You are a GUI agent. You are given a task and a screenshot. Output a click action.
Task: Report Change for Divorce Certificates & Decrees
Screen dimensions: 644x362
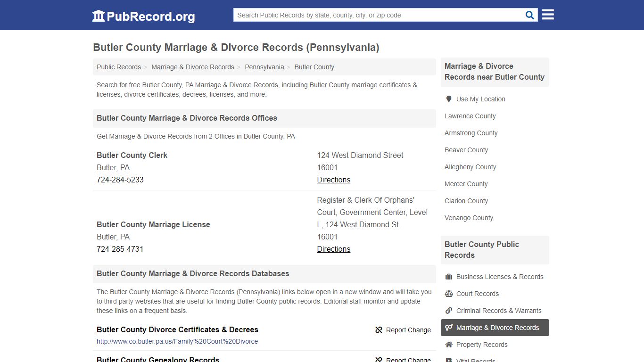403,330
